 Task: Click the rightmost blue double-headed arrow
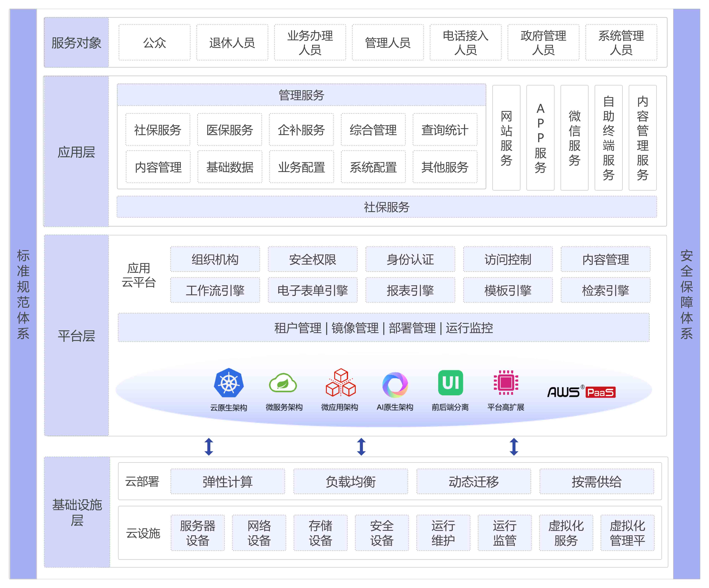coord(514,447)
